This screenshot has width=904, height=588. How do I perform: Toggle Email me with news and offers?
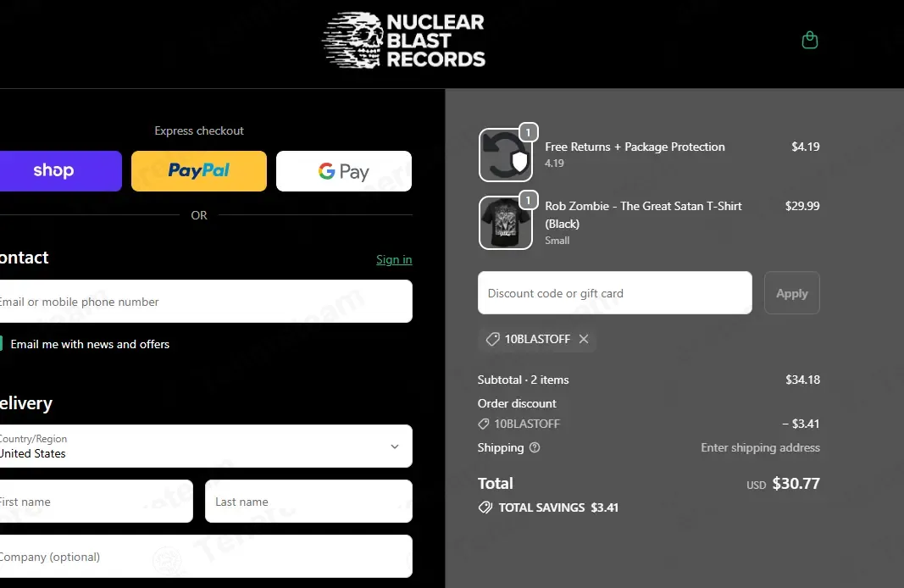click(1, 344)
